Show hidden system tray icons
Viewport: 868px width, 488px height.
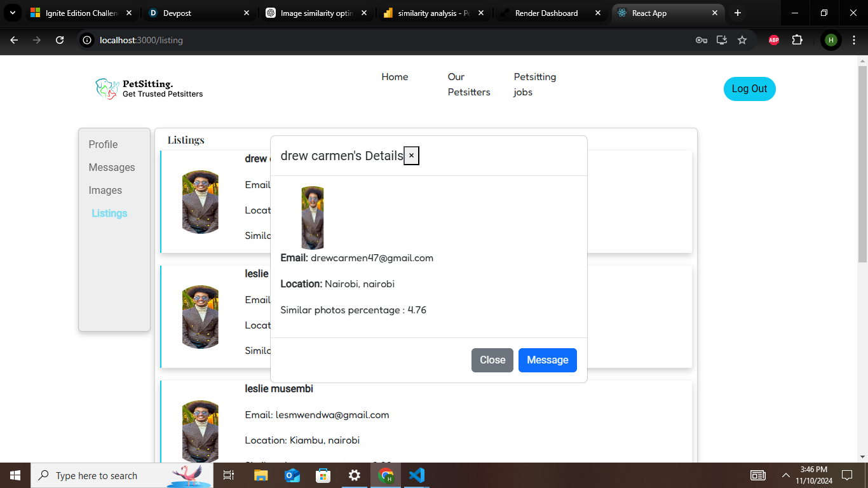tap(785, 475)
